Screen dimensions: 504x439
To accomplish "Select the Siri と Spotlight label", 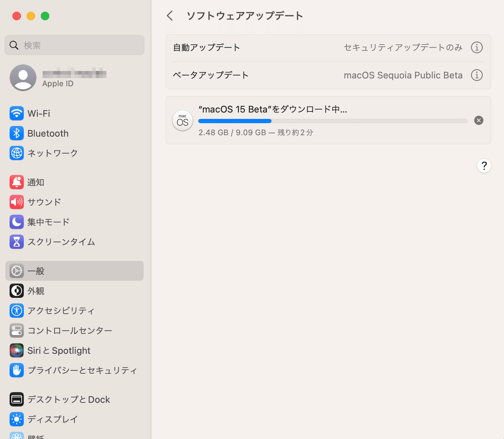I will click(x=59, y=350).
